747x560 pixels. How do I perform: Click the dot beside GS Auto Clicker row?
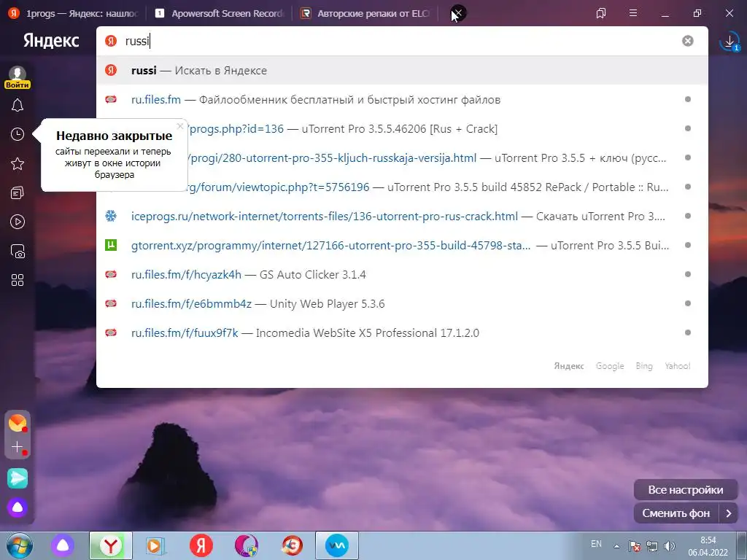tap(687, 274)
